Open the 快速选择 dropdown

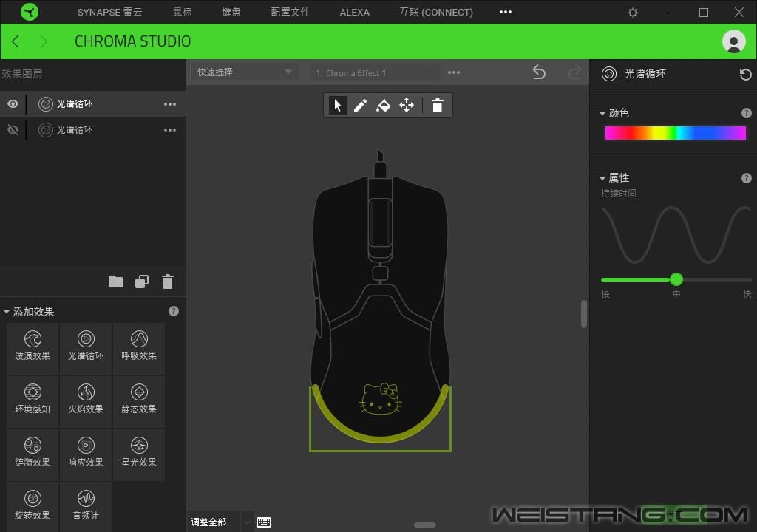coord(244,72)
